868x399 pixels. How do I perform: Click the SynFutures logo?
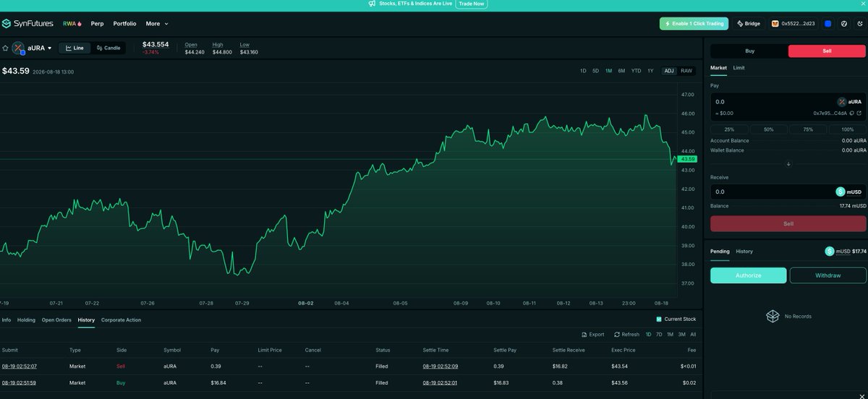point(27,24)
